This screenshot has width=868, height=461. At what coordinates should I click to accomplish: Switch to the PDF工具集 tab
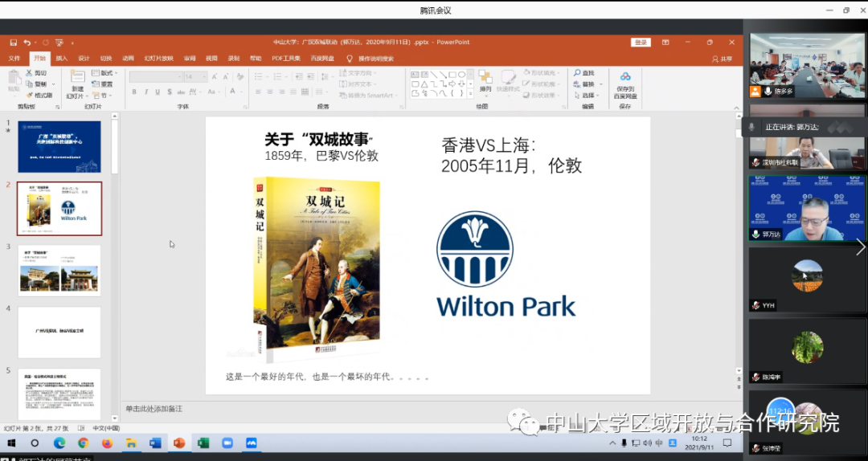285,59
